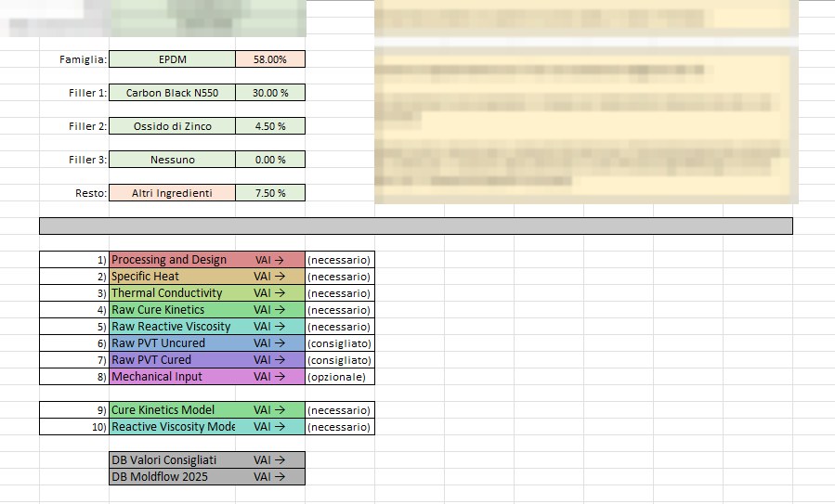This screenshot has height=504, width=835.
Task: Click the number 10) cell
Action: pos(74,426)
